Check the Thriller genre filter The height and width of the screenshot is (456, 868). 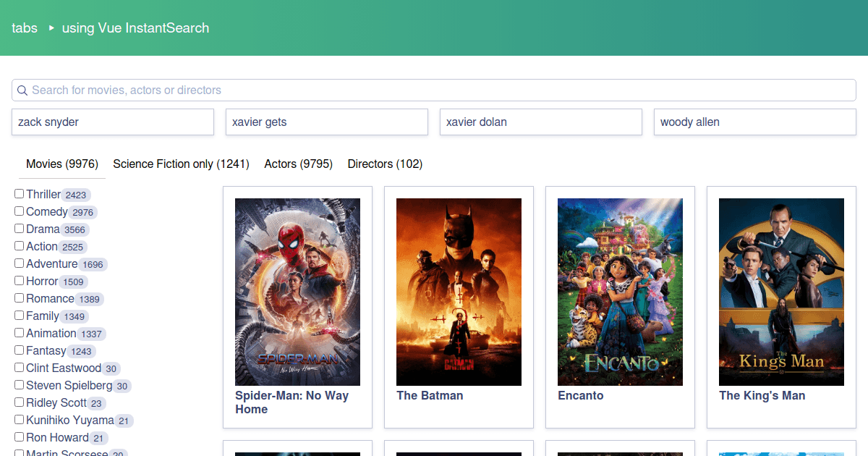click(x=18, y=194)
